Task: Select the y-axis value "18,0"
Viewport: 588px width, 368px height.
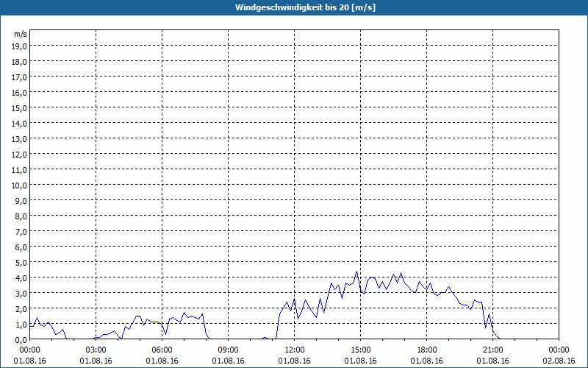Action: (19, 62)
